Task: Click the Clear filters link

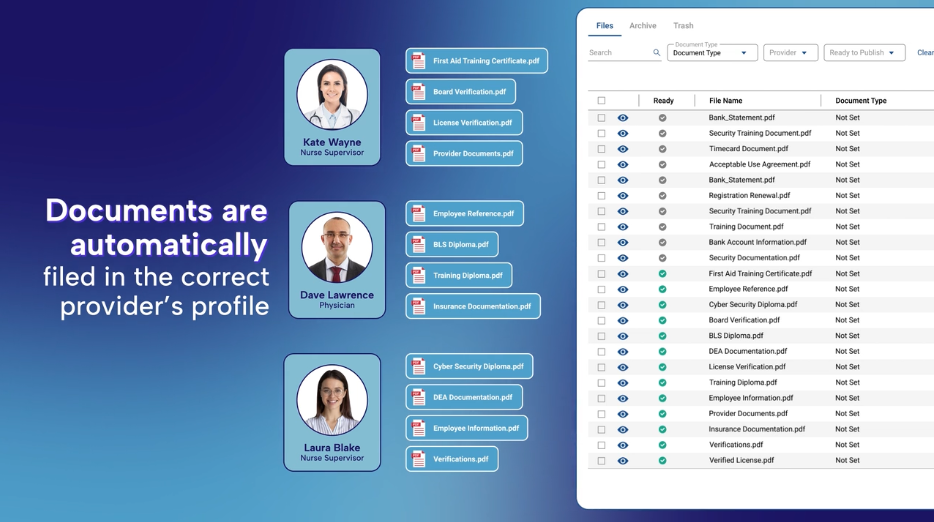Action: 925,53
